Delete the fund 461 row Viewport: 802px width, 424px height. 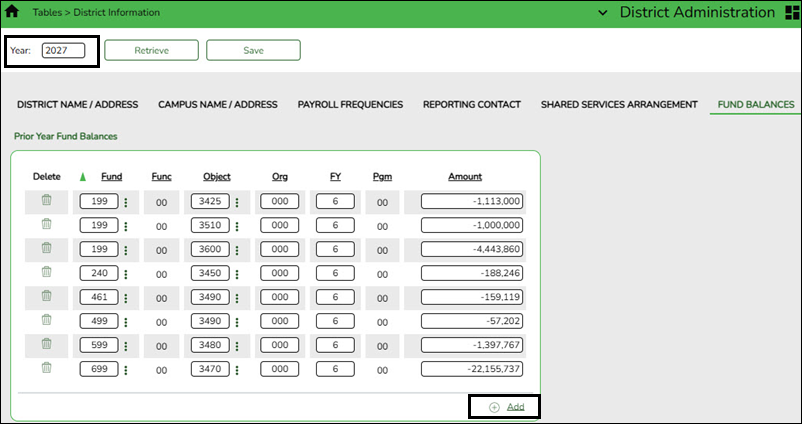(x=47, y=296)
